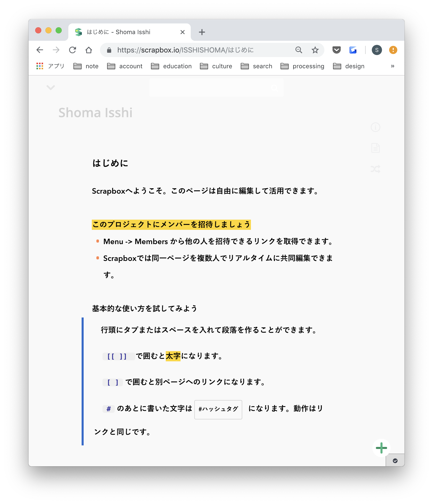The image size is (433, 504).
Task: Open the account bookmarks folder
Action: coord(125,66)
